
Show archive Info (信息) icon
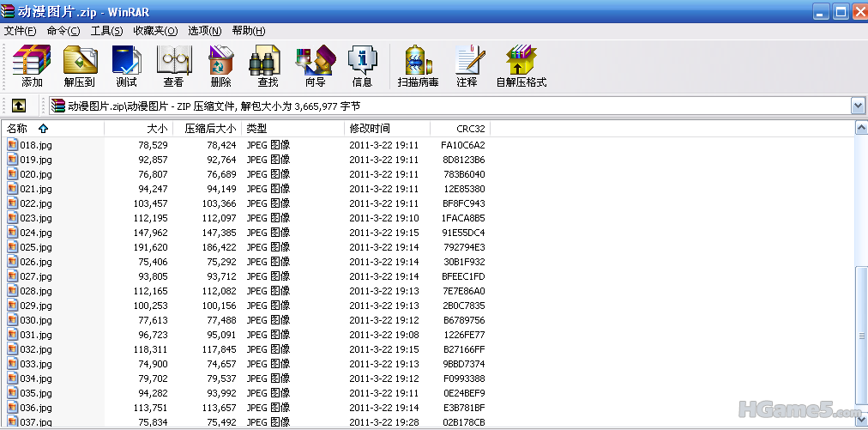362,66
